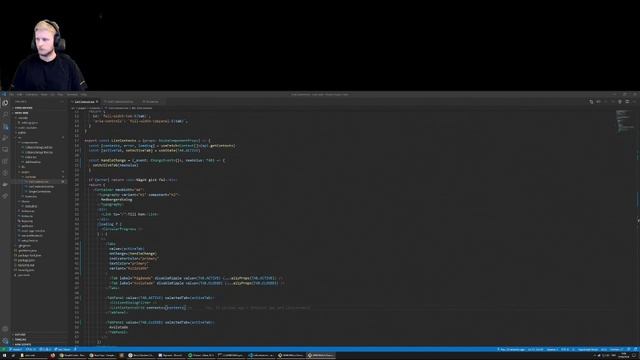The height and width of the screenshot is (360, 640).
Task: Collapse the src folder
Action: click(20, 138)
